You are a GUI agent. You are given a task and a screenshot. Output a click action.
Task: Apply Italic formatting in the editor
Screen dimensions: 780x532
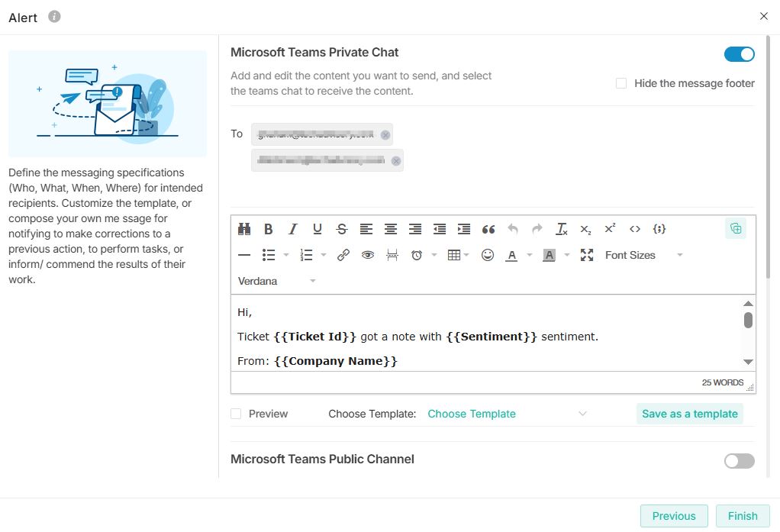point(292,229)
